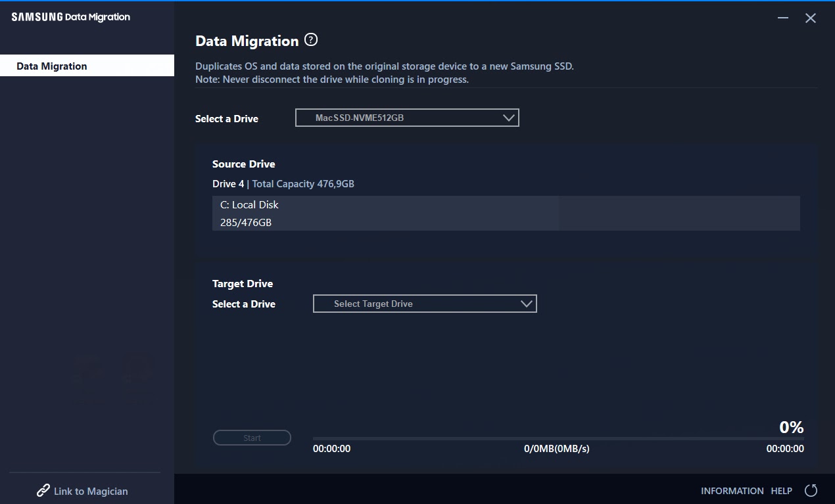
Task: Click the Samsung Data Migration logo
Action: tap(71, 17)
